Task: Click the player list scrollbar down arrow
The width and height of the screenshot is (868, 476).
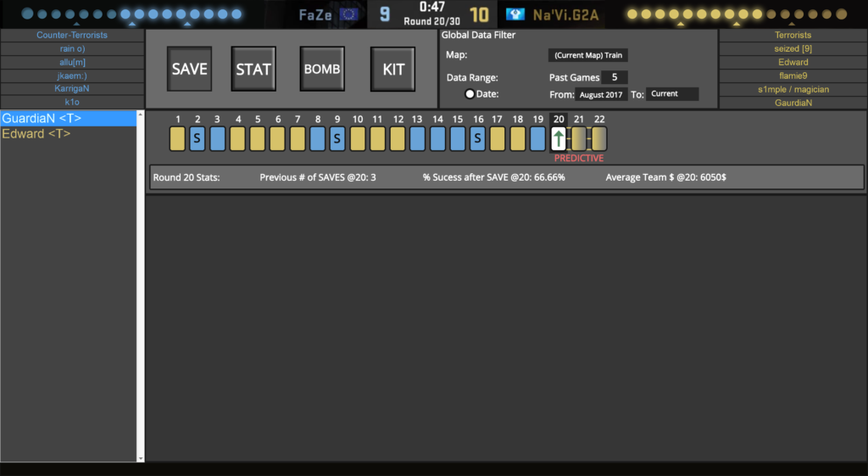Action: [141, 458]
